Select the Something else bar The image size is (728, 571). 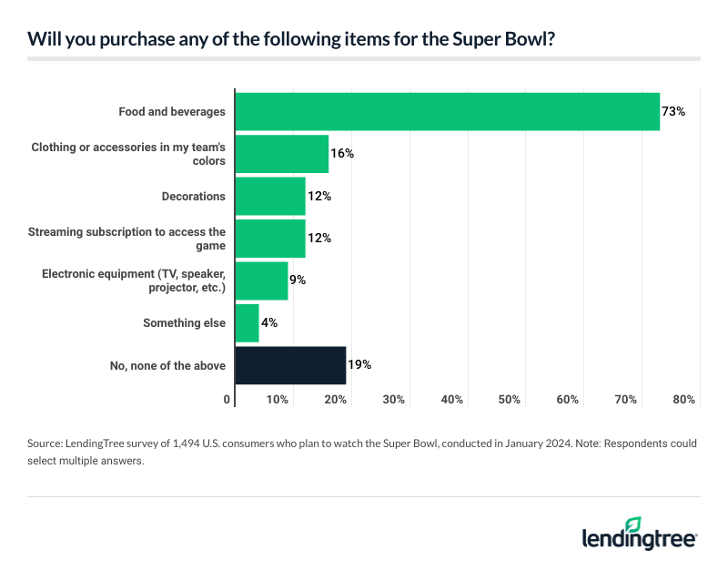[247, 323]
